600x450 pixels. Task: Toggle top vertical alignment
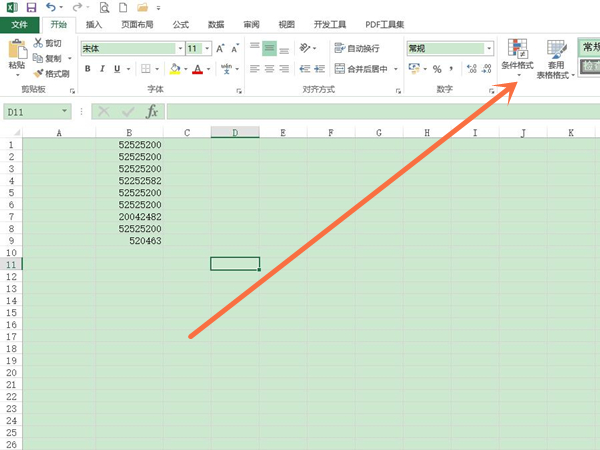[254, 48]
